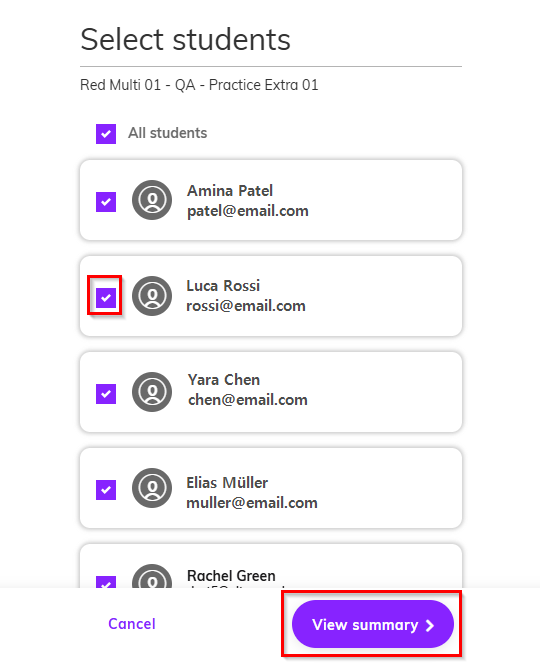Click the Elias Müller name text
540x667 pixels.
tap(227, 483)
